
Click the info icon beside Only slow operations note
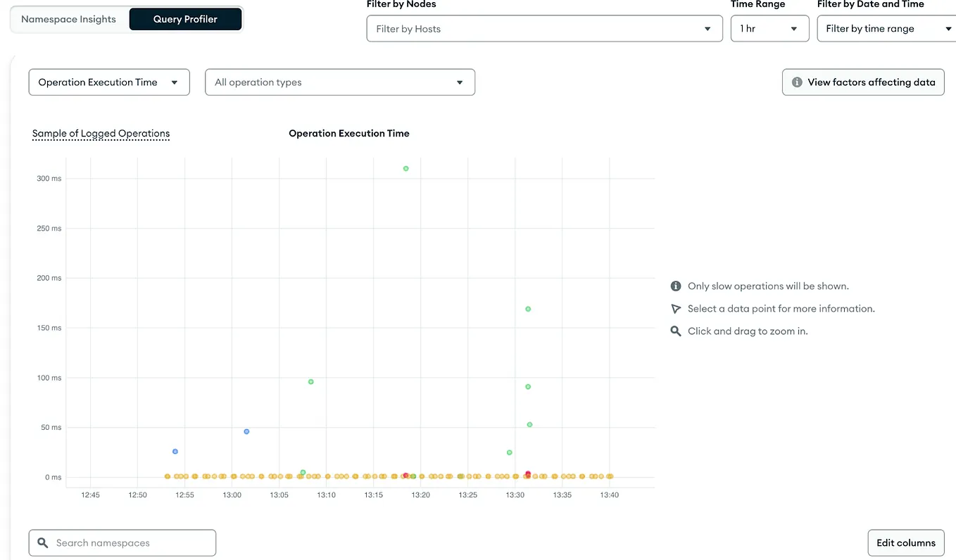coord(676,286)
